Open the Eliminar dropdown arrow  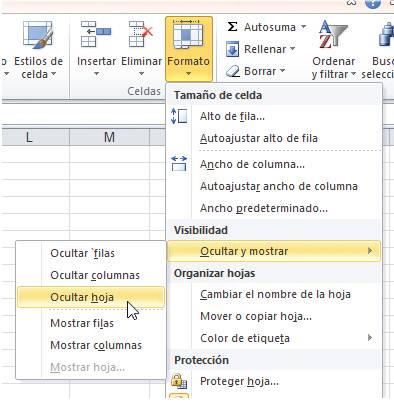pos(141,73)
